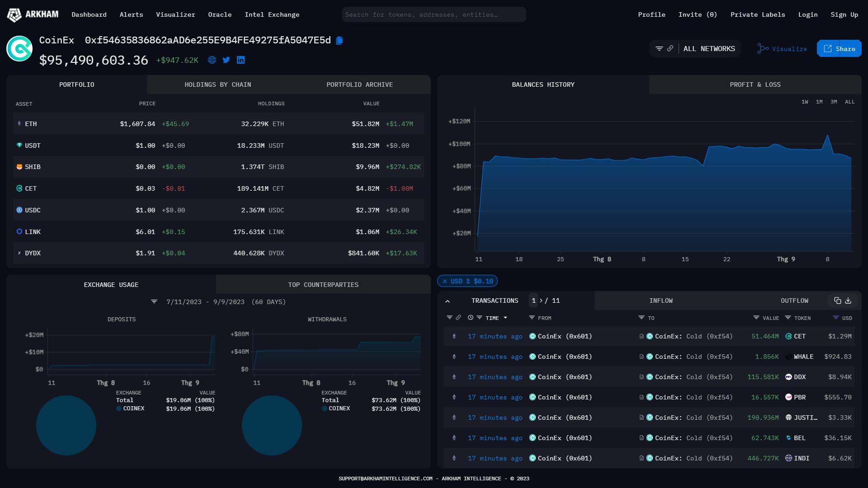The height and width of the screenshot is (488, 868).
Task: Select the Exchange Usage tab
Action: (x=111, y=285)
